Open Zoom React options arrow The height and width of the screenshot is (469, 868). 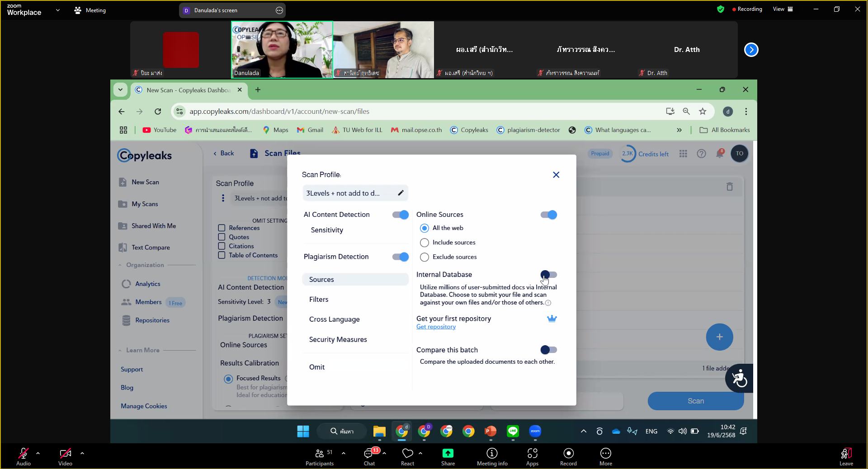420,453
